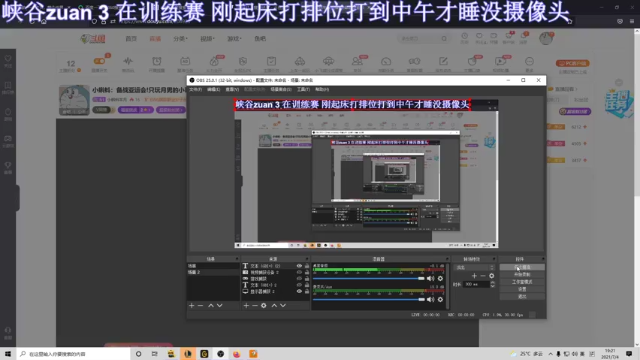Remove the selected source with the minus icon
Viewport: 640px width, 360px height.
point(255,305)
